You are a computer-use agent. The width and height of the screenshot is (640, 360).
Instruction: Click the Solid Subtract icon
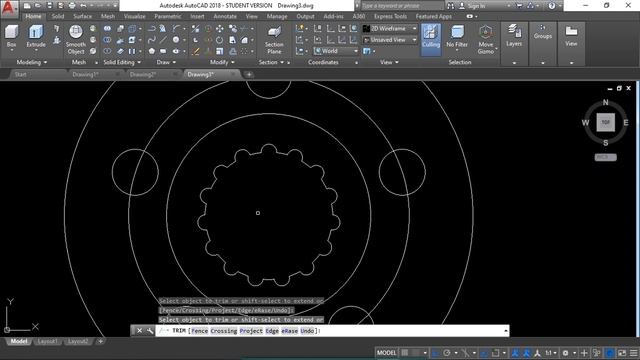pos(107,40)
